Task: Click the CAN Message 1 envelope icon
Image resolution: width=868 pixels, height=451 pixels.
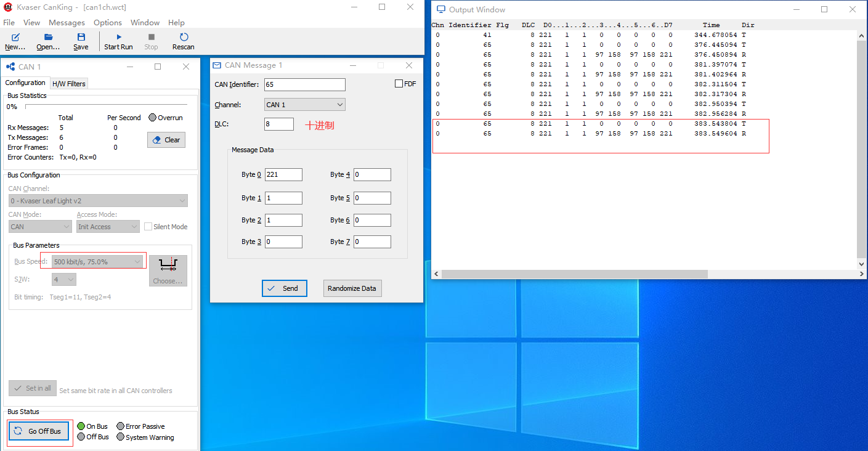Action: [x=216, y=65]
